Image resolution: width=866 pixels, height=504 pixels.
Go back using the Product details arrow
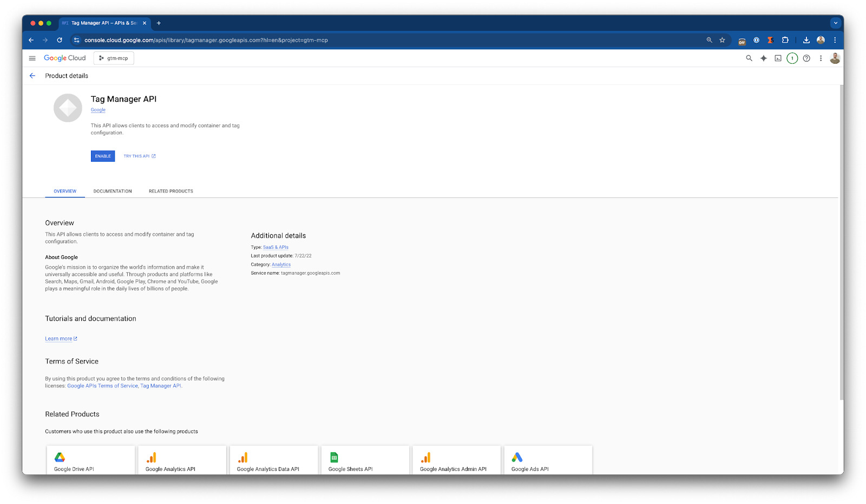[32, 76]
